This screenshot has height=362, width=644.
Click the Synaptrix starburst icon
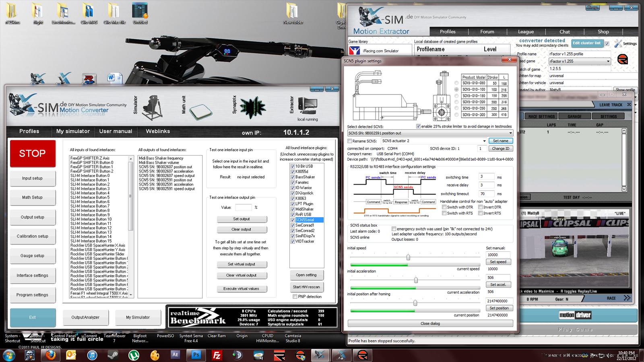[x=252, y=108]
